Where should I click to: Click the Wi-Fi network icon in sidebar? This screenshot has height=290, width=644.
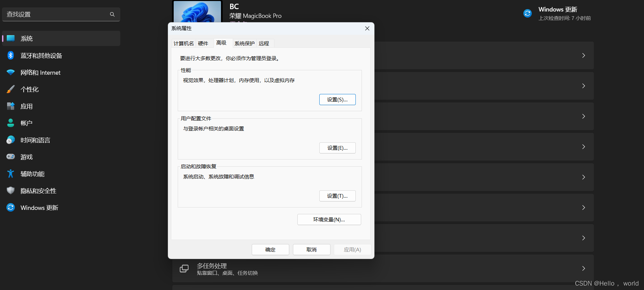coord(11,72)
